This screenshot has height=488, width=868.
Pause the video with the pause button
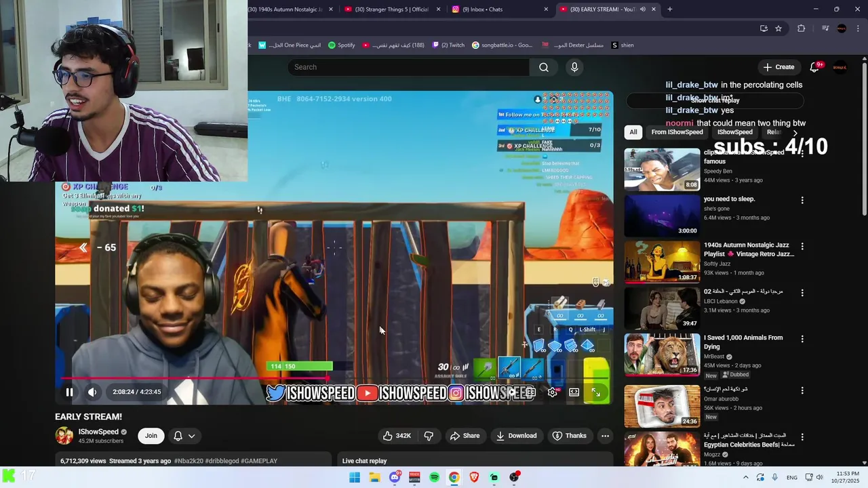click(x=69, y=392)
